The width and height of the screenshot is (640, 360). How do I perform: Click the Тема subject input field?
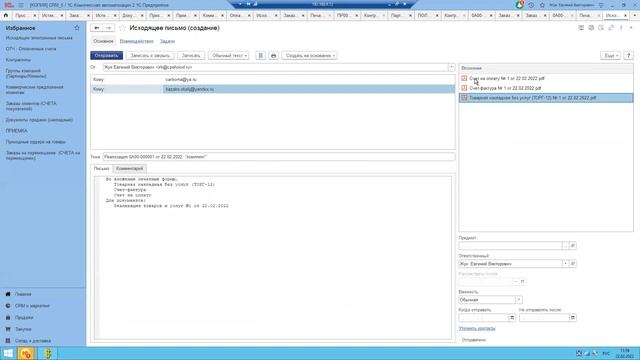click(x=279, y=157)
